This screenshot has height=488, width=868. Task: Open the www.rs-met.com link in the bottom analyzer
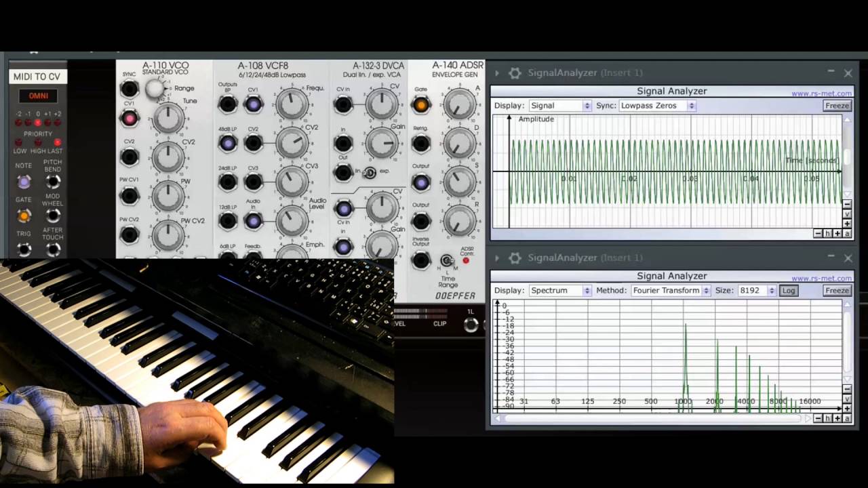click(821, 278)
